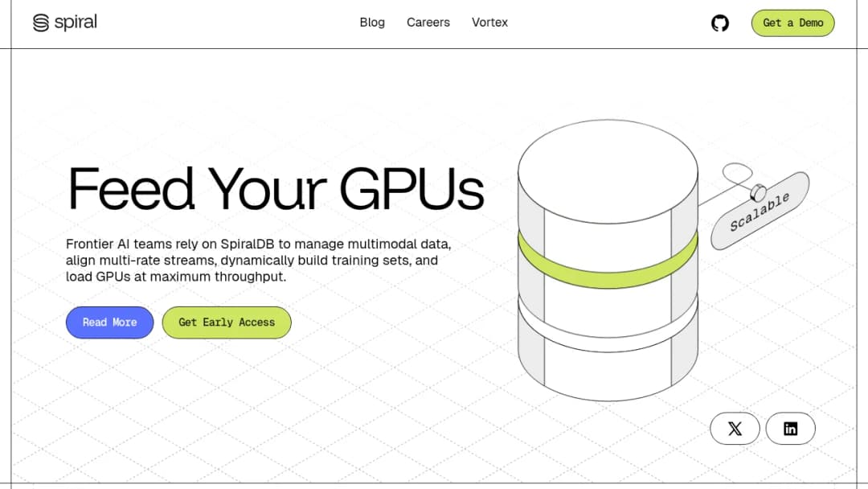Click the paragraph starting "Frontier AI teams rely"
The image size is (868, 489).
pyautogui.click(x=259, y=261)
